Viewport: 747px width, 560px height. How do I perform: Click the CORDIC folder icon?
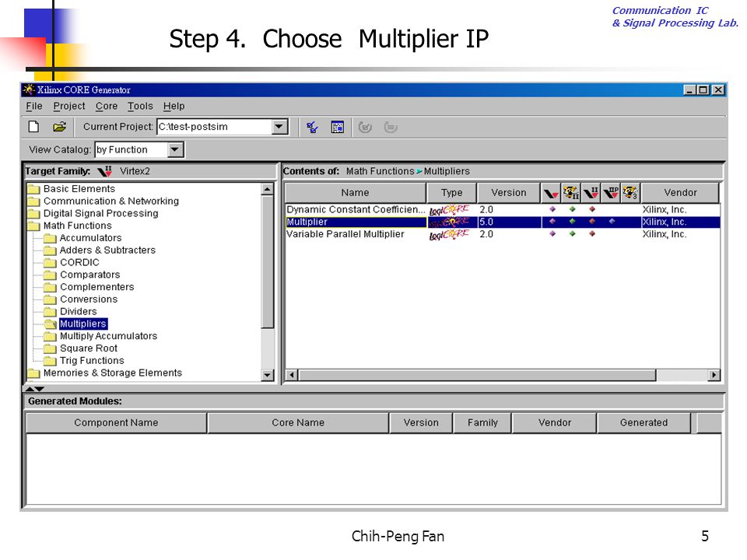(50, 262)
